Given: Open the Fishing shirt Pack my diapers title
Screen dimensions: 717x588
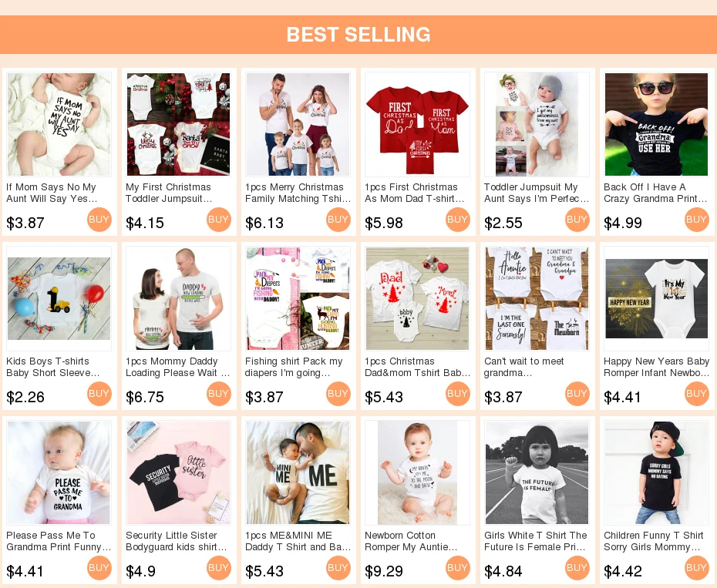Looking at the screenshot, I should 294,367.
